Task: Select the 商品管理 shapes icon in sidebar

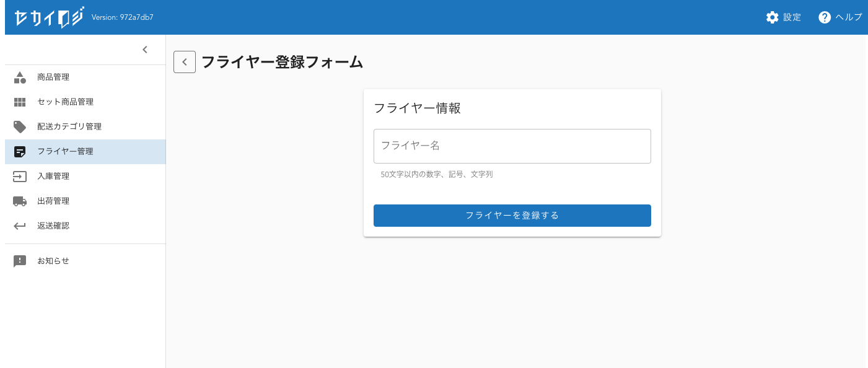Action: click(x=19, y=77)
